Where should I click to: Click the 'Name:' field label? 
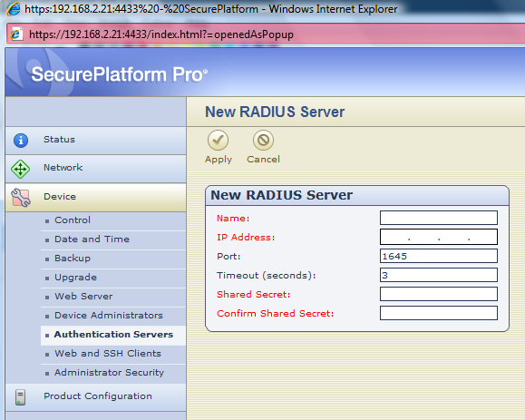coord(233,219)
